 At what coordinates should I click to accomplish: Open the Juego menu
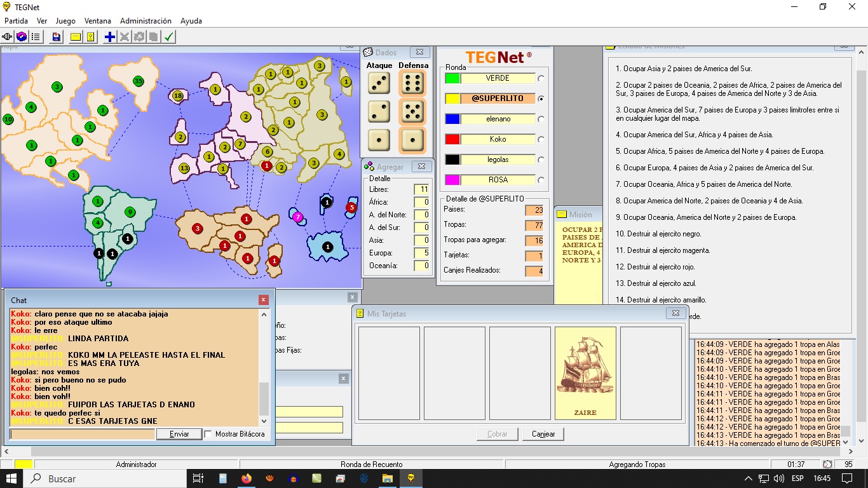65,21
